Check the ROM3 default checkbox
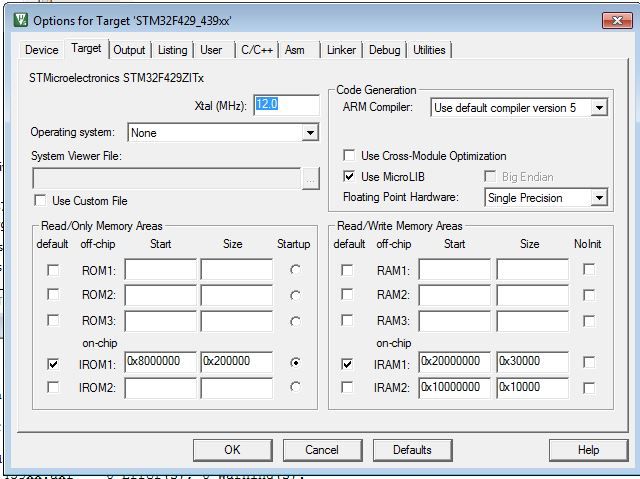This screenshot has height=479, width=640. (53, 320)
